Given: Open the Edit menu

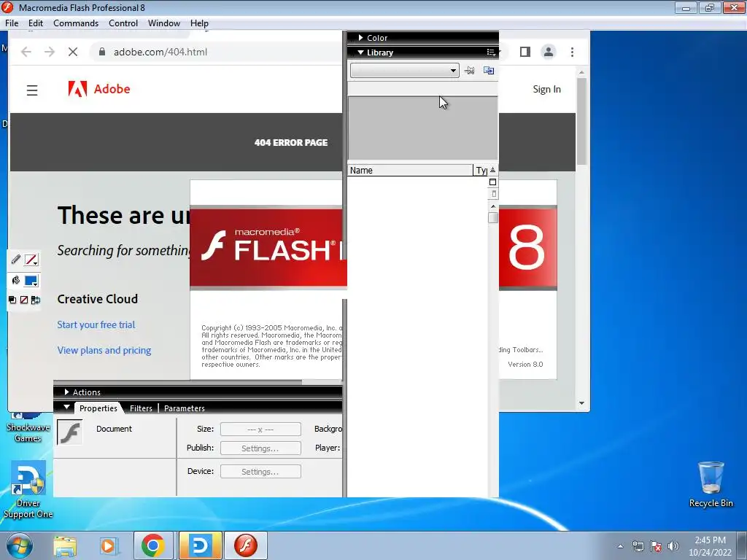Looking at the screenshot, I should pyautogui.click(x=36, y=23).
